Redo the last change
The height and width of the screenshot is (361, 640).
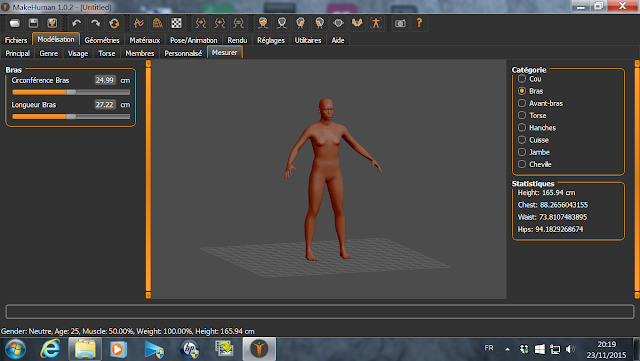tap(95, 23)
